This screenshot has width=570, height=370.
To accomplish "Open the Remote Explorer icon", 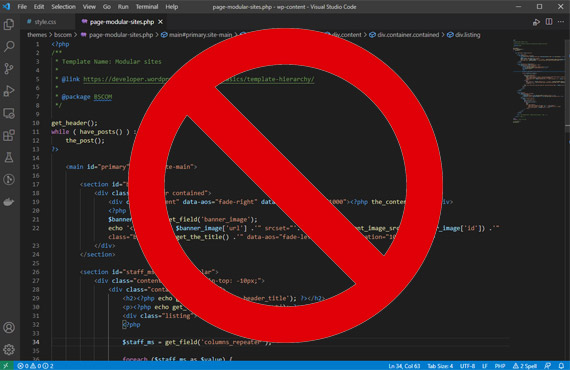I will click(x=9, y=113).
